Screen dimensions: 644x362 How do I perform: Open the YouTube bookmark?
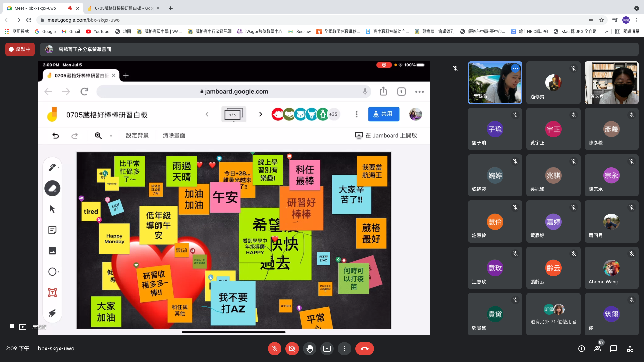pos(98,32)
